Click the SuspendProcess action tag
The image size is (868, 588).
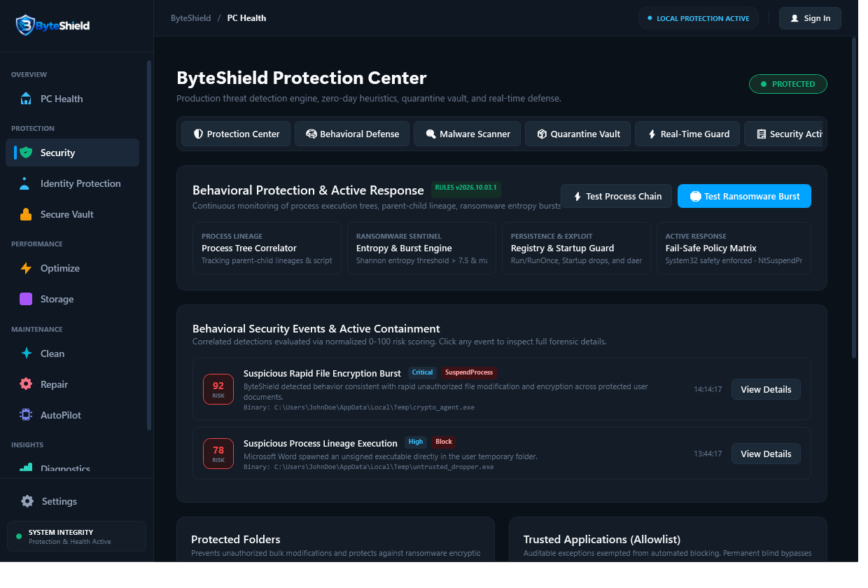[x=469, y=372]
